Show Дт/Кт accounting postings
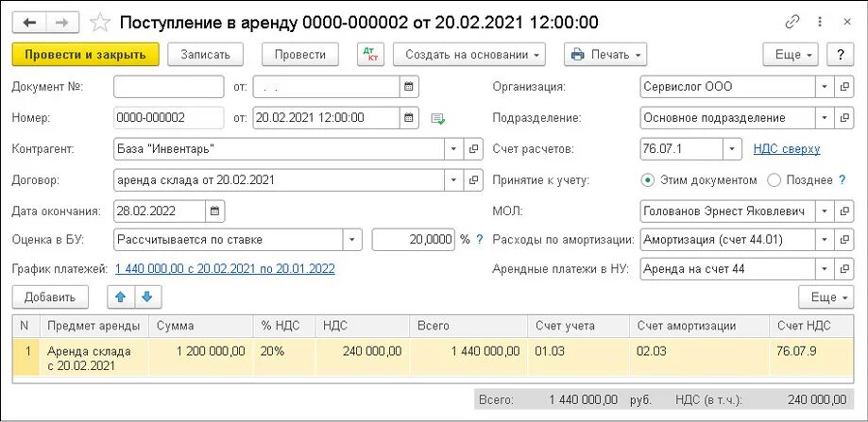This screenshot has width=868, height=422. (370, 55)
